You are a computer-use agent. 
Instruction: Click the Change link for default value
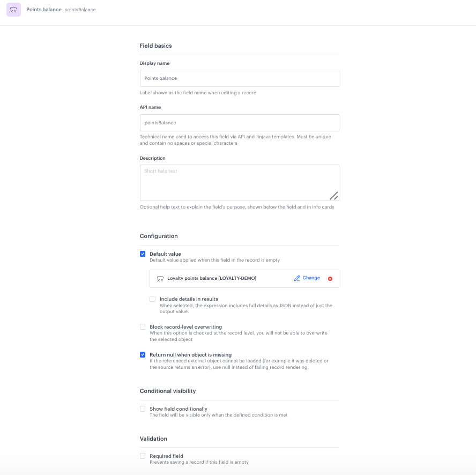[311, 278]
